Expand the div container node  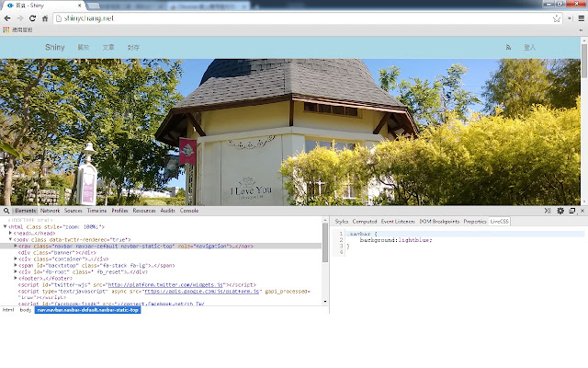[16, 259]
